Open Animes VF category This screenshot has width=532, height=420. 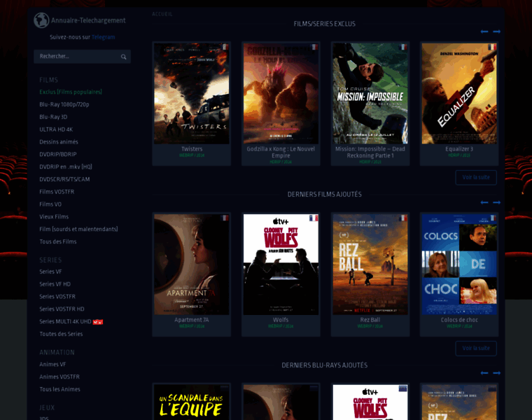pyautogui.click(x=52, y=365)
